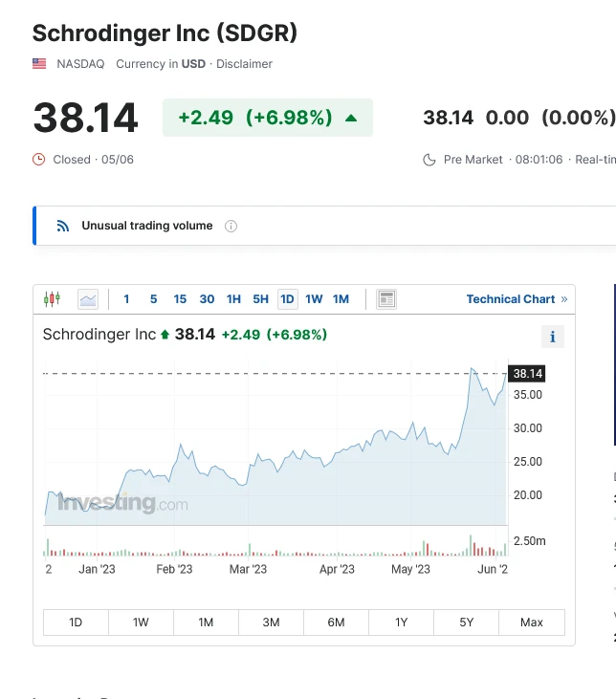Click the news overlay icon in chart toolbar

[386, 299]
